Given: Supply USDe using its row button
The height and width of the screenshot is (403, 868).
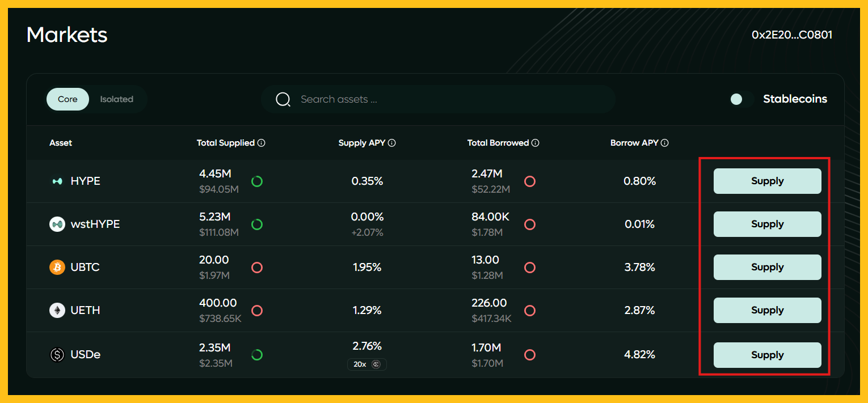Looking at the screenshot, I should 767,355.
